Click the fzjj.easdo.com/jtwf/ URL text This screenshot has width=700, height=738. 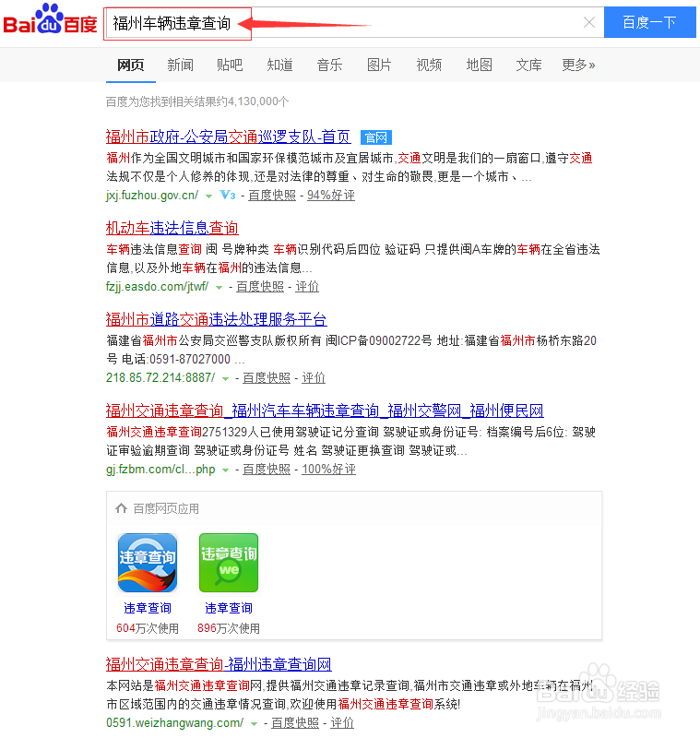pyautogui.click(x=157, y=287)
